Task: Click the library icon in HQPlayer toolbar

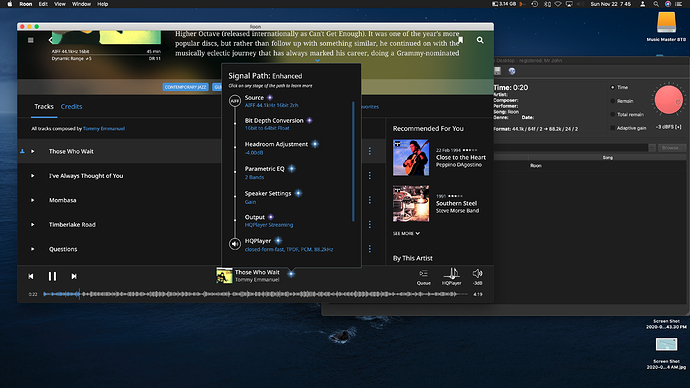Action: (x=498, y=71)
